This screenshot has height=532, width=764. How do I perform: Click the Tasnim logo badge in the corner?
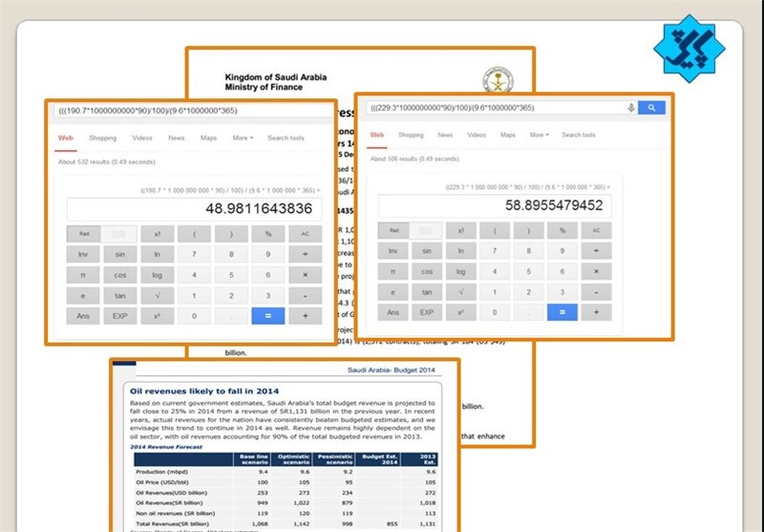click(x=696, y=48)
